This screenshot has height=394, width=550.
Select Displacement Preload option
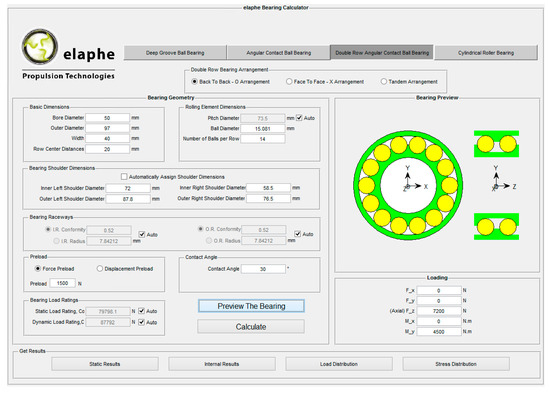[100, 268]
